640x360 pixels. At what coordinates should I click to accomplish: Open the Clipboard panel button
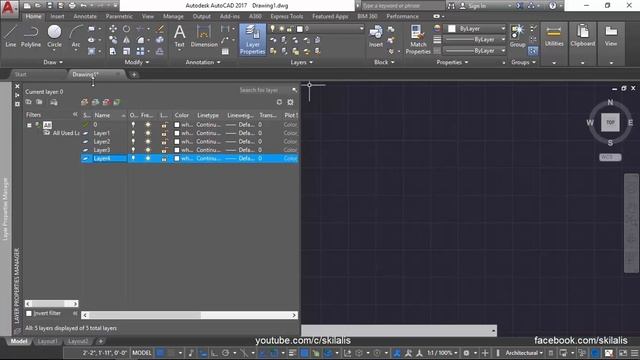pos(582,44)
